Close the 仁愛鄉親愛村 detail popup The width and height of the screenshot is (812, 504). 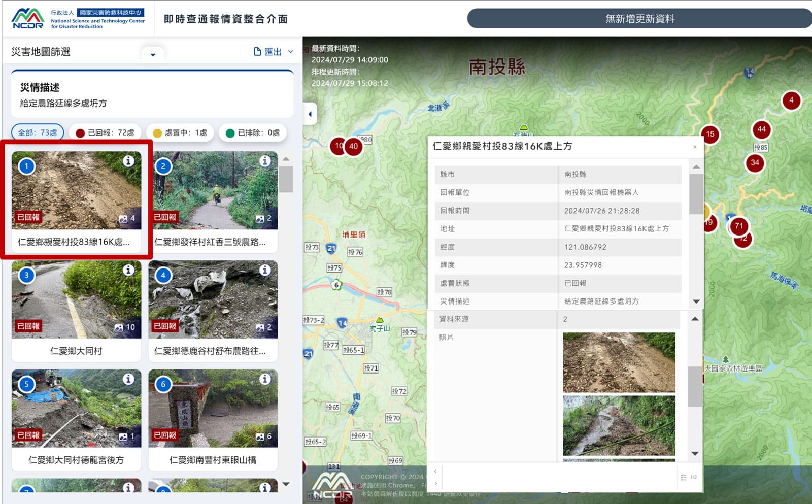coord(695,147)
